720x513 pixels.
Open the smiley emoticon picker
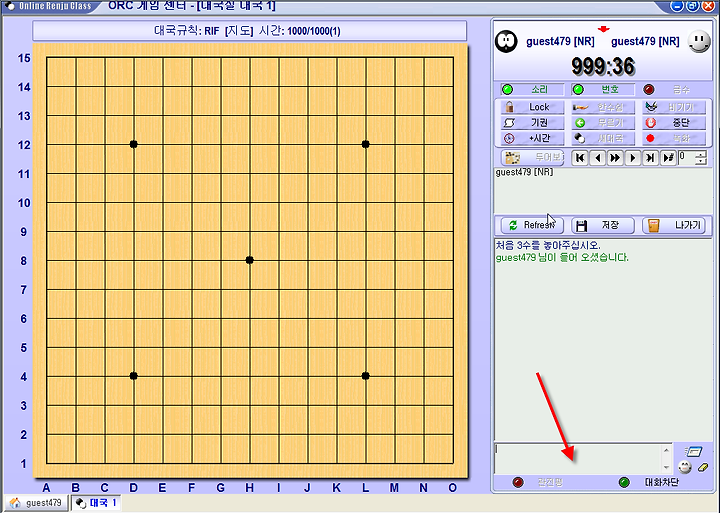pos(685,468)
